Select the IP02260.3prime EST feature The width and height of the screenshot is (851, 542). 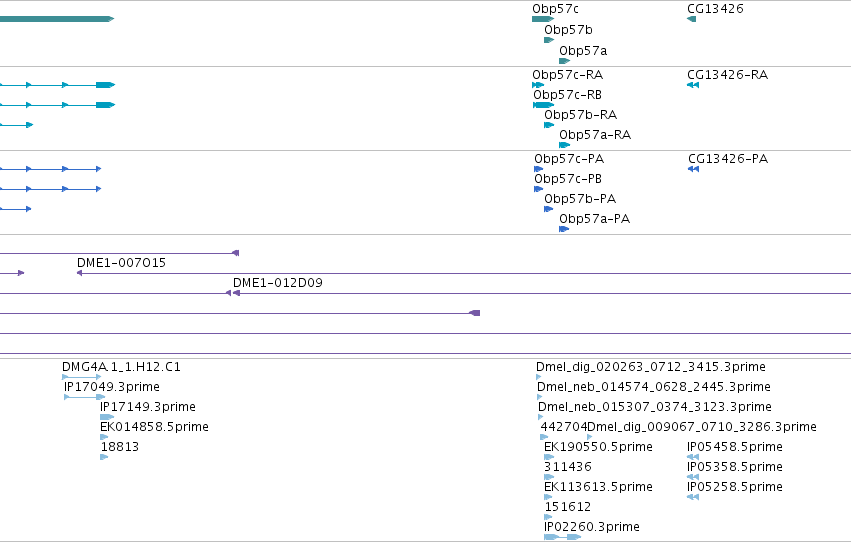[x=562, y=537]
